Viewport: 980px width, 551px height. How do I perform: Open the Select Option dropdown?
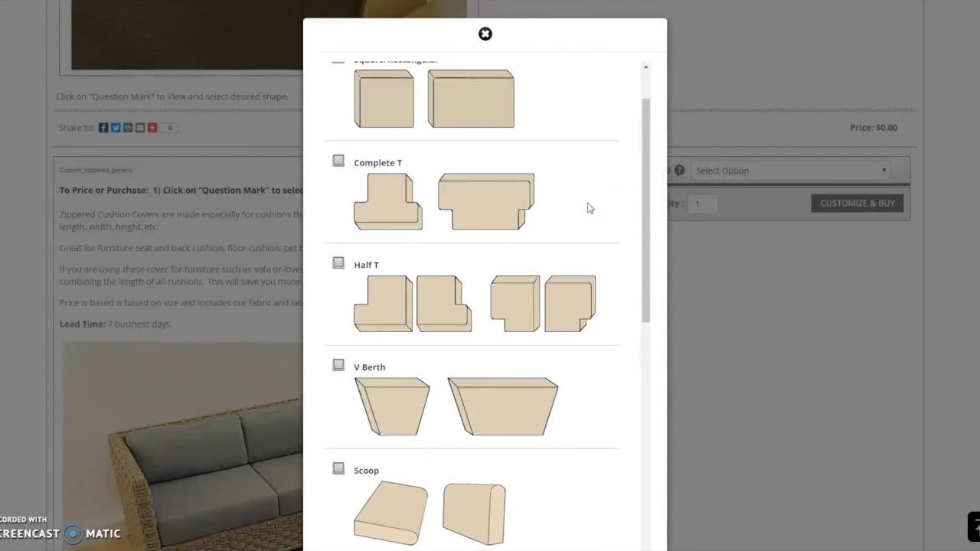[x=791, y=171]
